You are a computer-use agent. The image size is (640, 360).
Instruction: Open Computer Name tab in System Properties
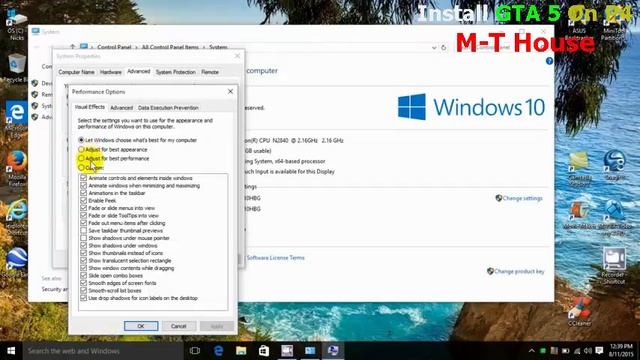[x=76, y=72]
